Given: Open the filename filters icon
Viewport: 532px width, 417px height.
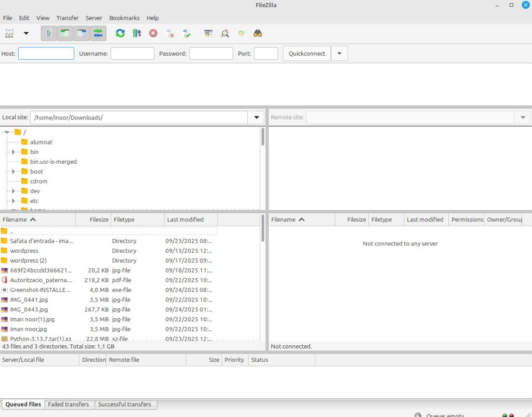Looking at the screenshot, I should [x=208, y=33].
